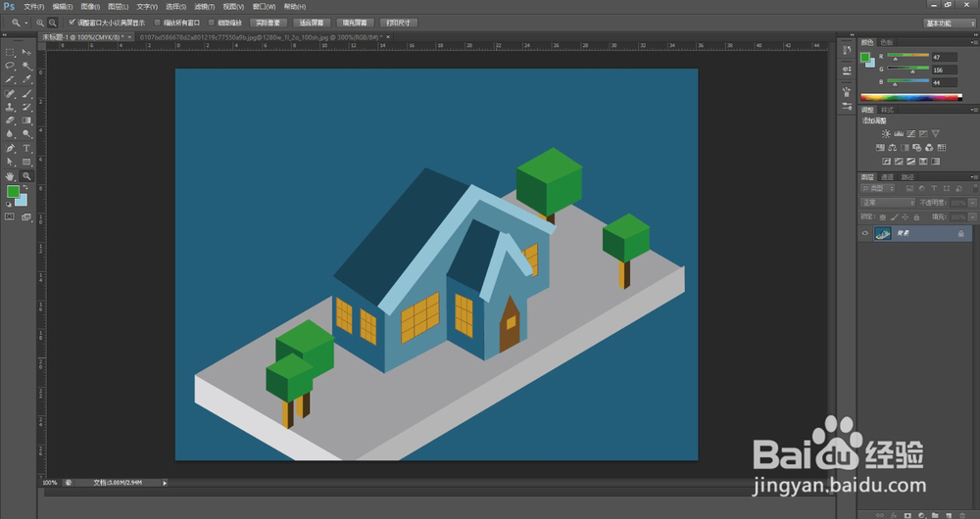Click the 适合屏幕 button
Screen dimensions: 980x519
coord(314,22)
